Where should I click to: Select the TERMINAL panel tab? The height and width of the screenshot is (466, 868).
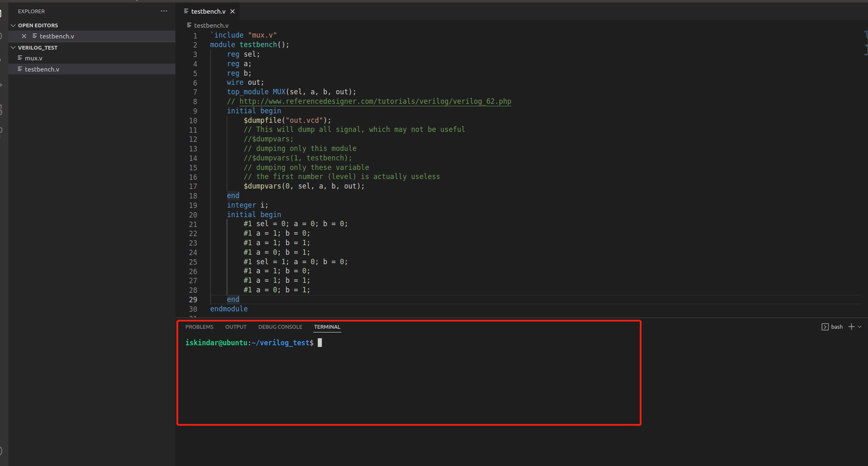tap(327, 327)
